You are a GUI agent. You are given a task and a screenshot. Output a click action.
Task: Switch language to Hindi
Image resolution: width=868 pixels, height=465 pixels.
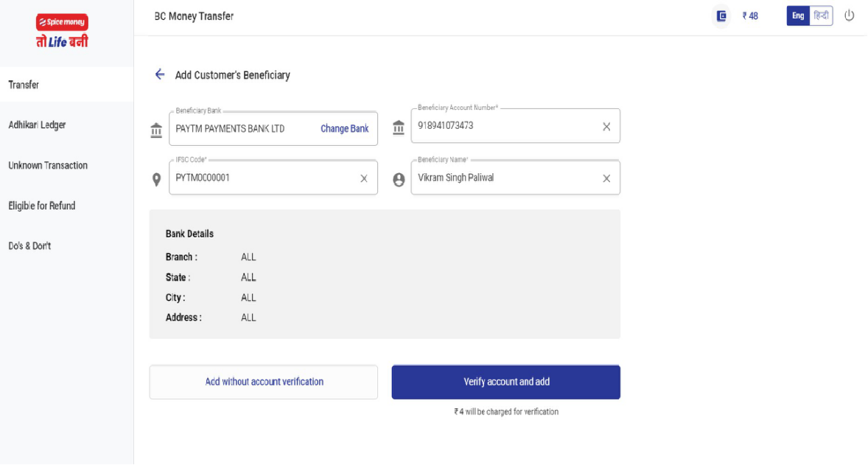pos(821,16)
